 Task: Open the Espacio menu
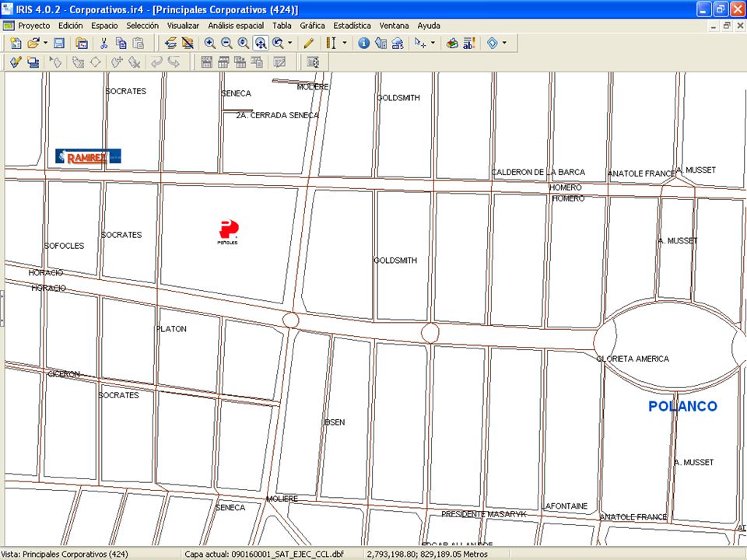click(104, 26)
